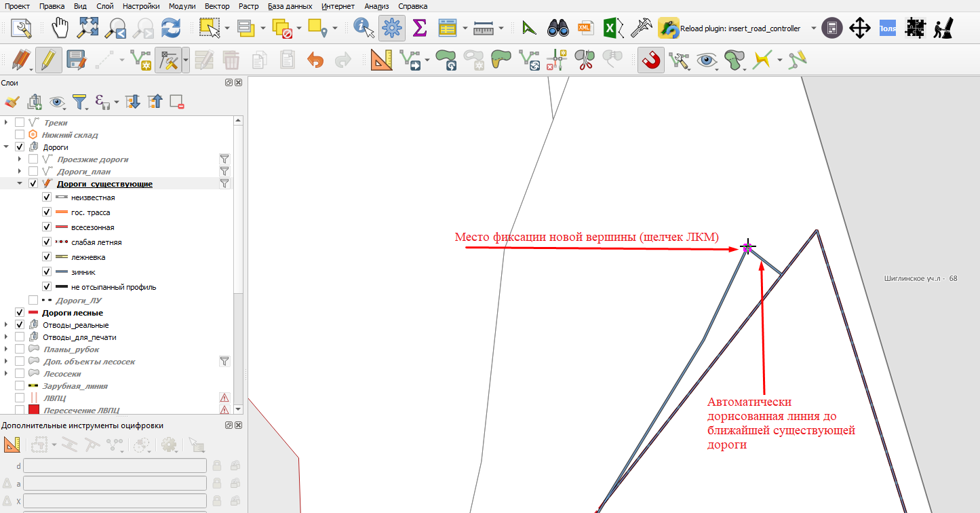Viewport: 980px width, 513px height.
Task: Click the Refresh map icon
Action: (x=170, y=28)
